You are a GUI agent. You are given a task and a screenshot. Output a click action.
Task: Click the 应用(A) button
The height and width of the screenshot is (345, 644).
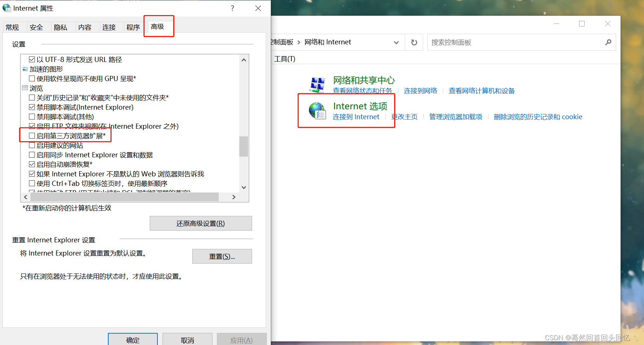point(241,340)
